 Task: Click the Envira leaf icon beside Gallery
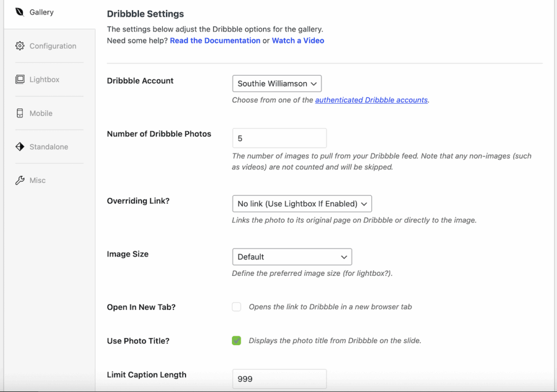point(20,12)
